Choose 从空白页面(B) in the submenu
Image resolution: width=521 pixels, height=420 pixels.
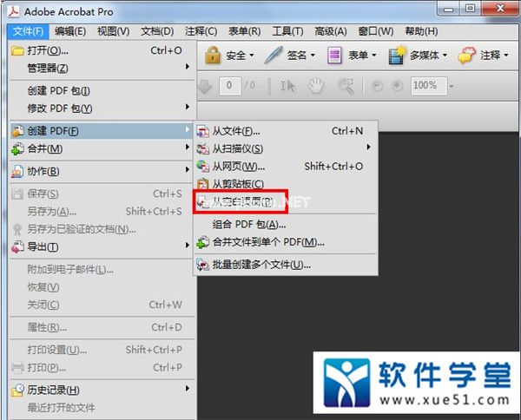click(x=286, y=202)
